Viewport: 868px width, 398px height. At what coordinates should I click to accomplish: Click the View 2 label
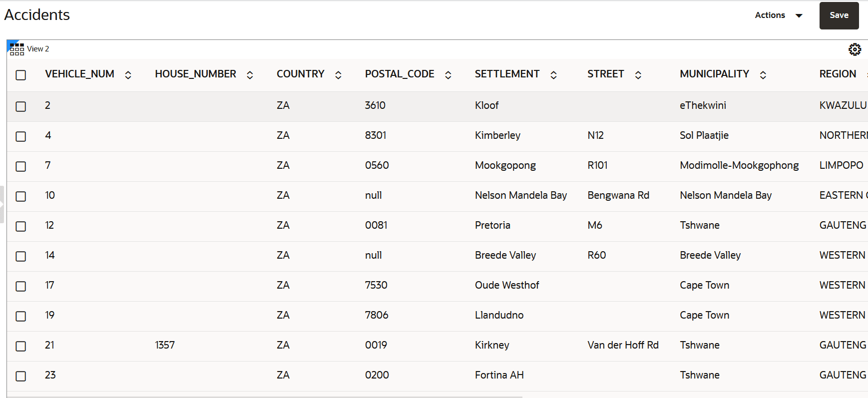tap(38, 49)
